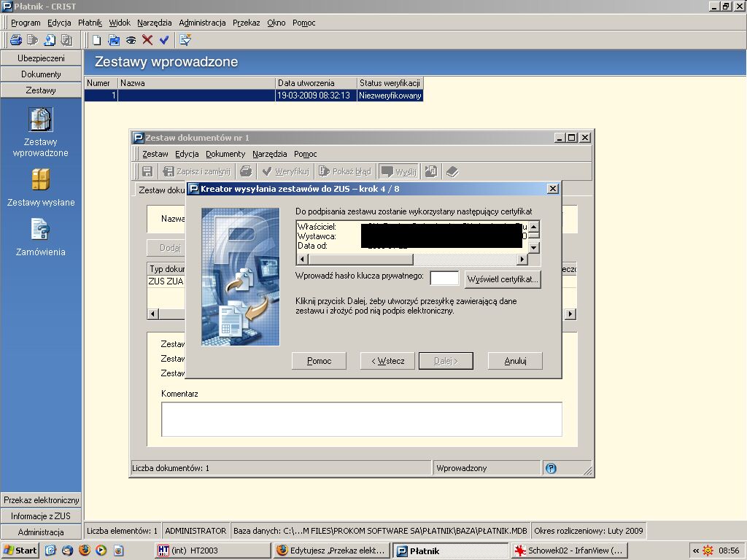Click the red X delete toolbar icon
Image resolution: width=747 pixels, height=560 pixels.
[147, 40]
